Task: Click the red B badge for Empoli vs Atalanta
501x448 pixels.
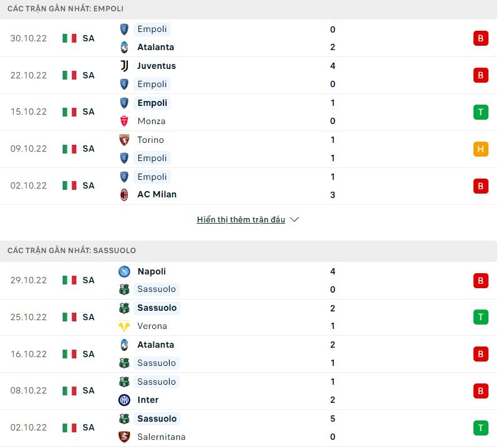Action: coord(480,38)
